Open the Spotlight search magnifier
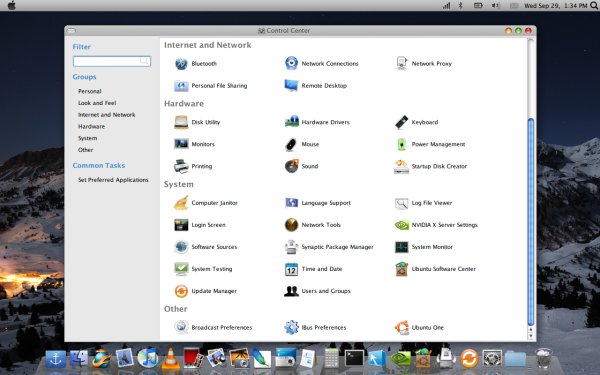Image resolution: width=600 pixels, height=375 pixels. [594, 5]
